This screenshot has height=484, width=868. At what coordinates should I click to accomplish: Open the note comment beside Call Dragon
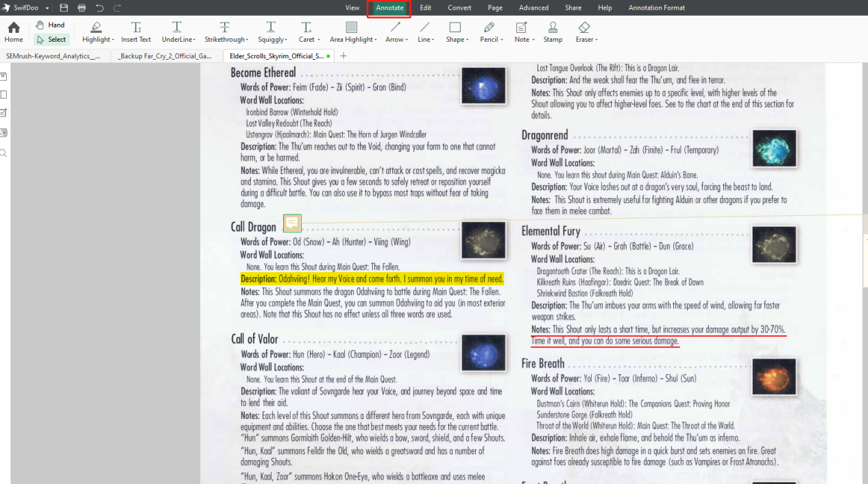tap(292, 223)
